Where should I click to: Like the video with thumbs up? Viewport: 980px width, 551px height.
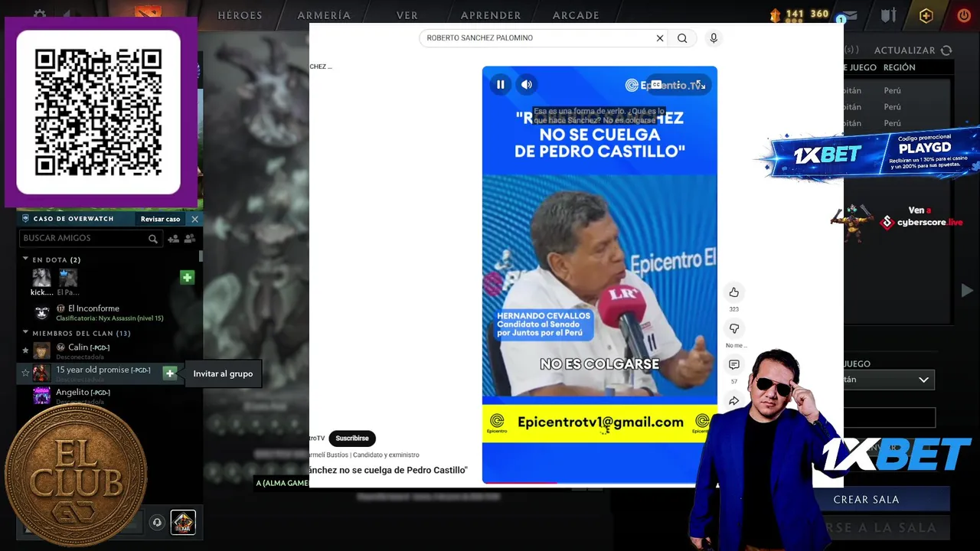tap(733, 292)
